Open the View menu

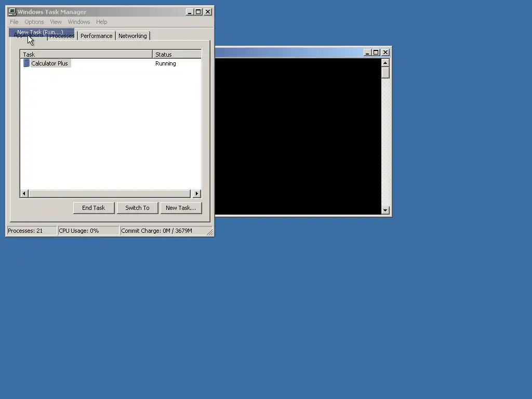tap(56, 22)
